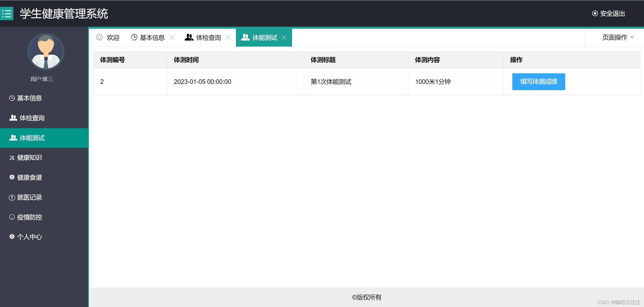The image size is (644, 307).
Task: Open 疫情防控 sidebar item
Action: (x=29, y=217)
